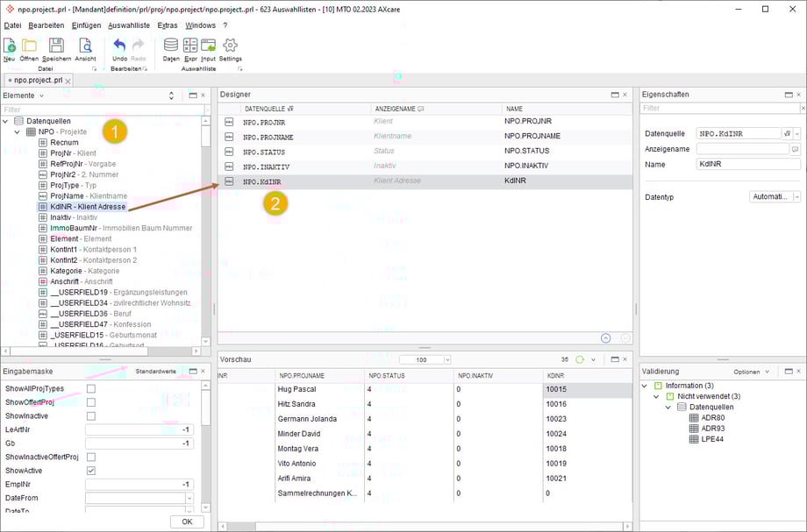The image size is (807, 532).
Task: Click the Elemente Filter input field
Action: tap(103, 110)
